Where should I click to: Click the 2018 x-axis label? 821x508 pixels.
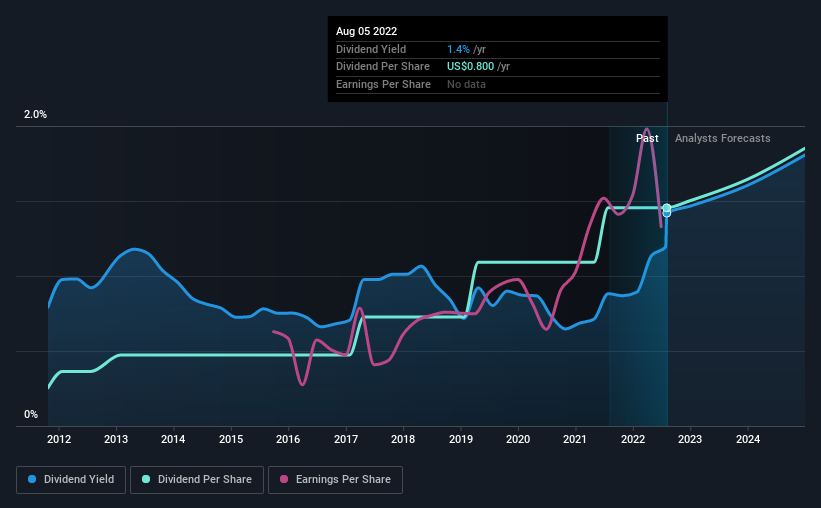403,439
